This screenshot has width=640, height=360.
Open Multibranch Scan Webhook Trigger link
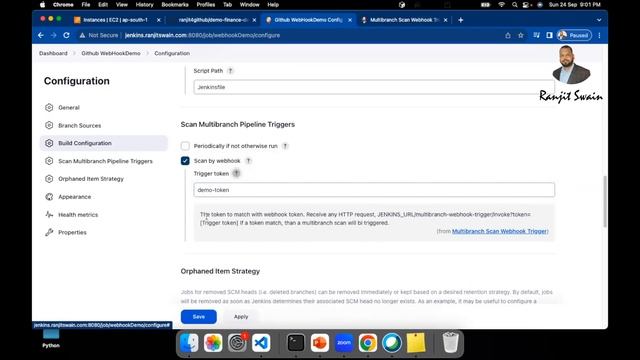tap(499, 231)
